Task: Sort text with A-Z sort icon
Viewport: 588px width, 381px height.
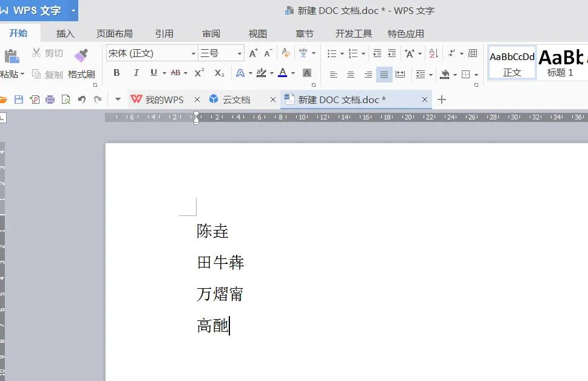Action: pos(433,53)
